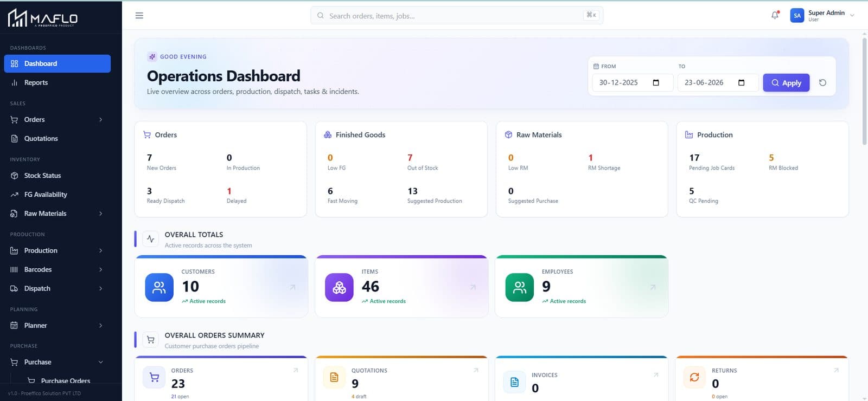
Task: Open Items card arrow link icon
Action: coord(473,287)
